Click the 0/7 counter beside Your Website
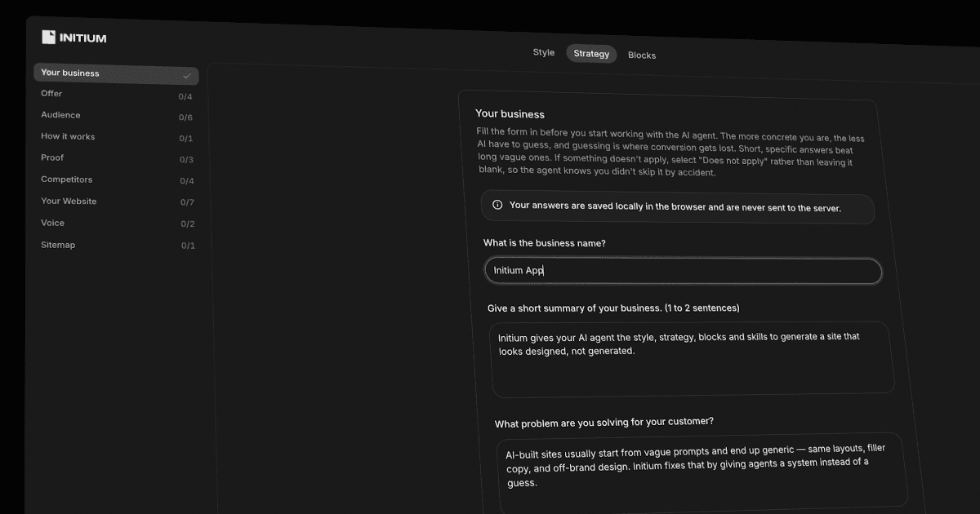The width and height of the screenshot is (980, 514). 187,202
